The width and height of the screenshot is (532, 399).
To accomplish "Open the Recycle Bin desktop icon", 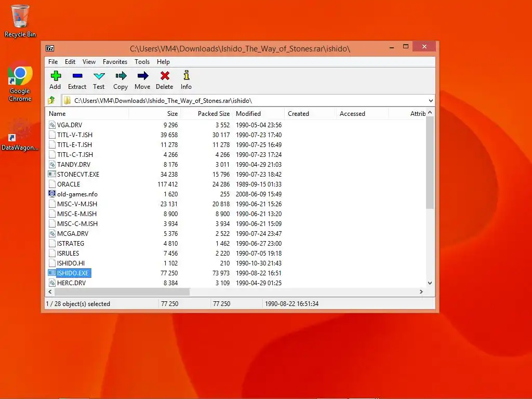I will point(20,21).
